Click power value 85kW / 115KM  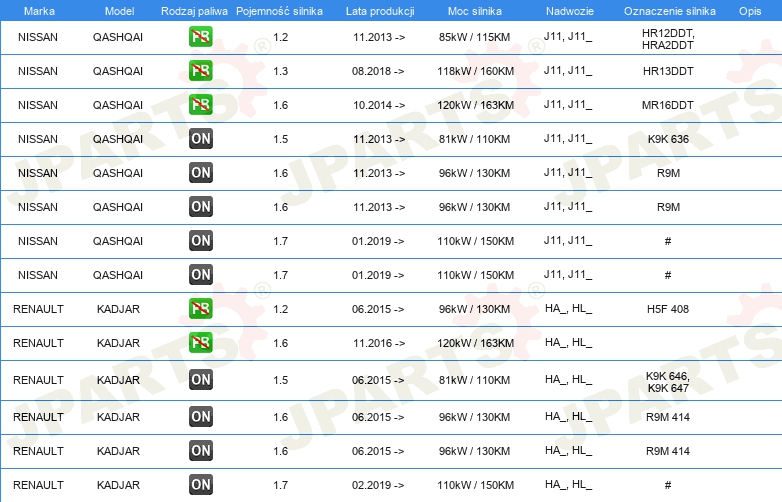[x=474, y=37]
